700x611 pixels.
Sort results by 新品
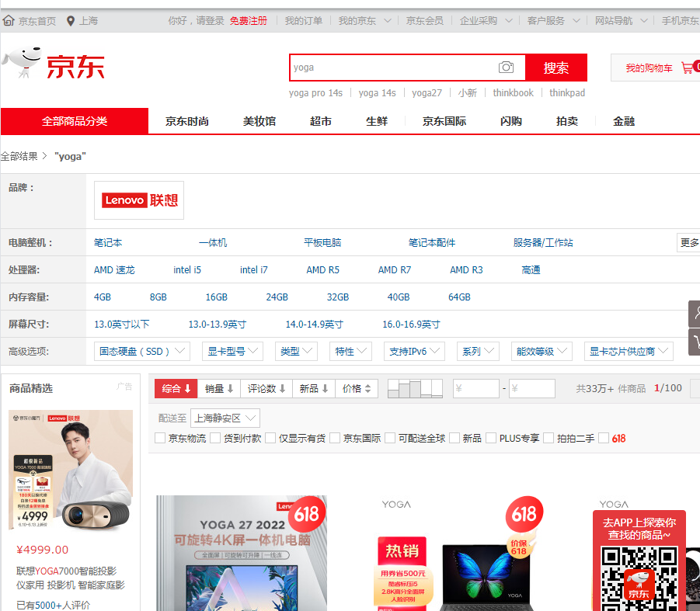[x=314, y=388]
